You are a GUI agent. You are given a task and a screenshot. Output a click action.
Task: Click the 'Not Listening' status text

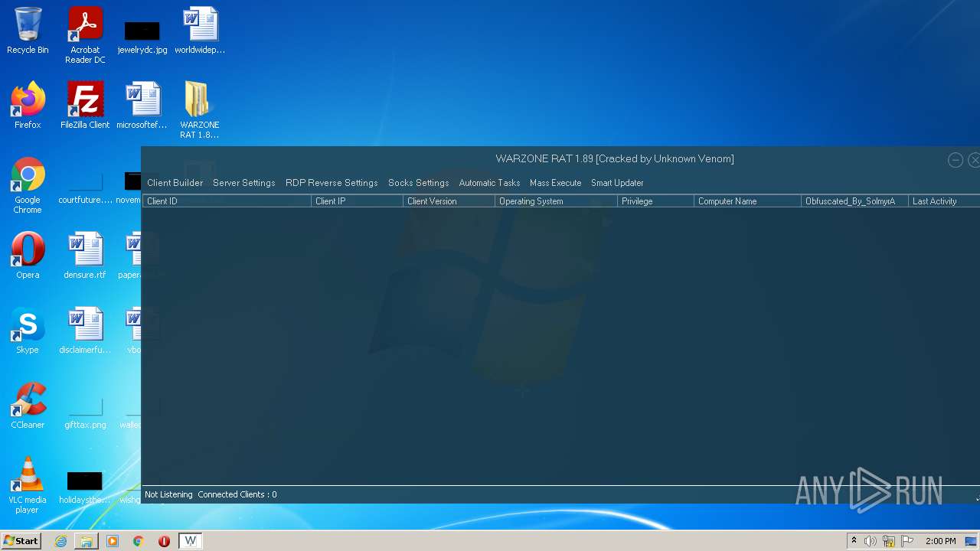(168, 494)
